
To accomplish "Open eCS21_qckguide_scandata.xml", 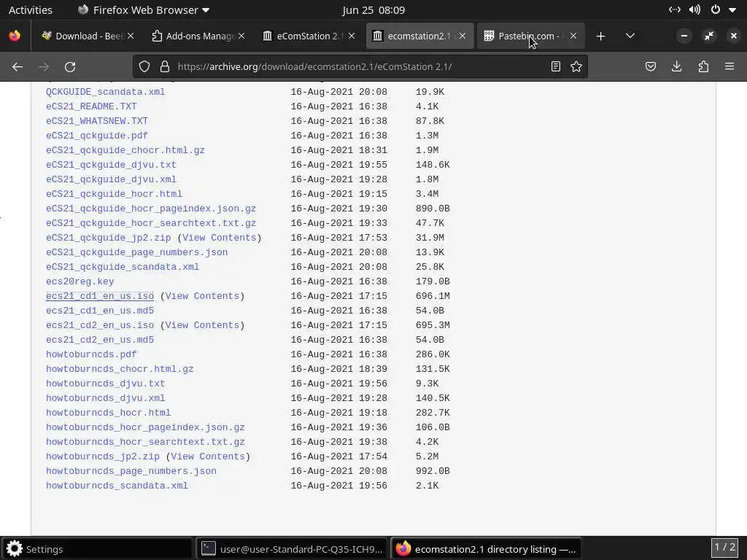I will click(123, 267).
